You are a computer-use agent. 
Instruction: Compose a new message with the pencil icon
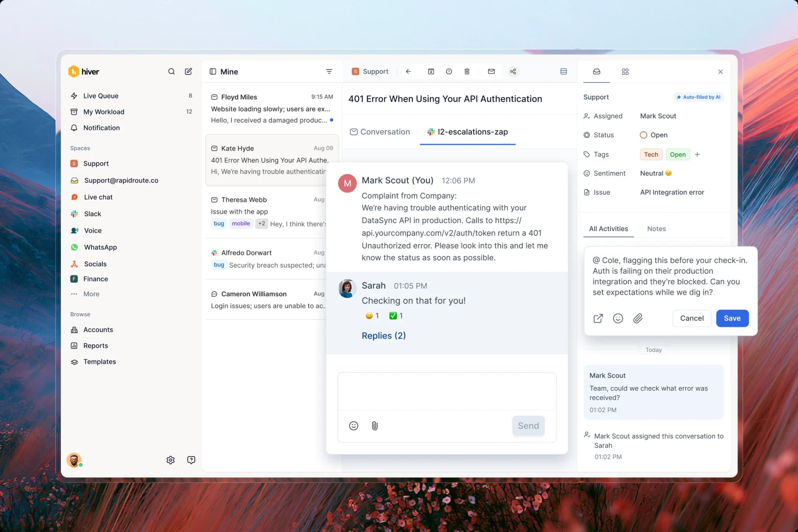pos(188,71)
